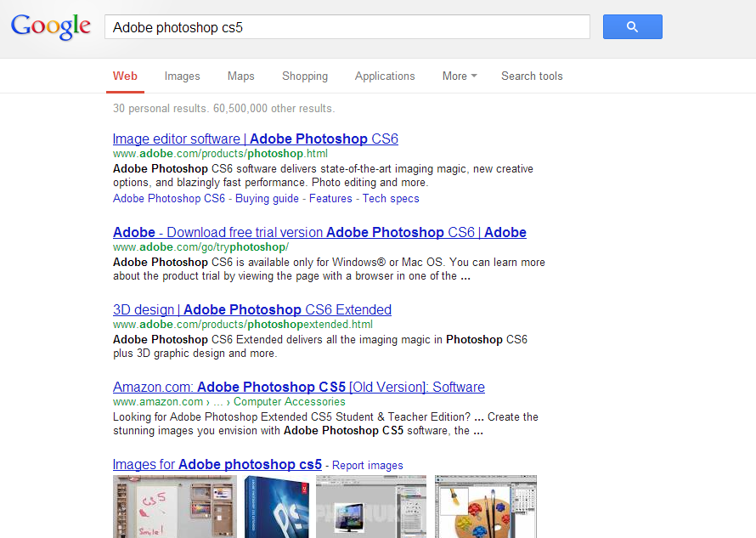Open '3D design | Adobe Photoshop CS6 Extended' result
756x538 pixels.
click(252, 309)
